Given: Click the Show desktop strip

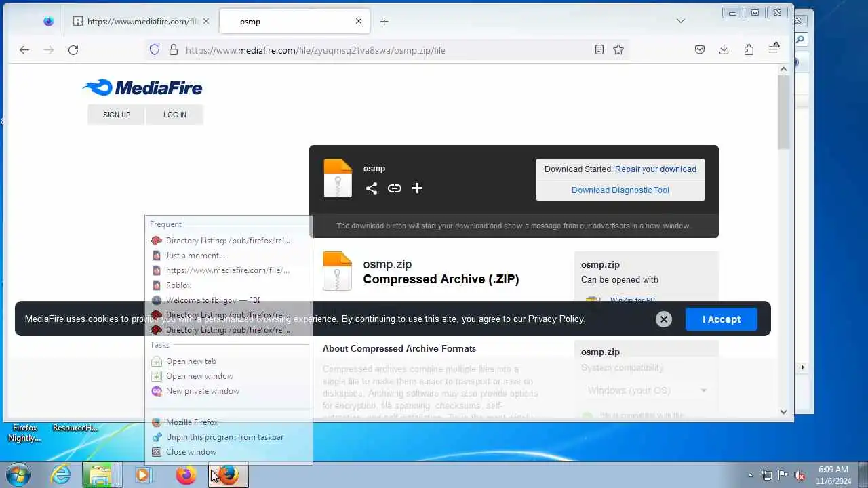Looking at the screenshot, I should 863,475.
